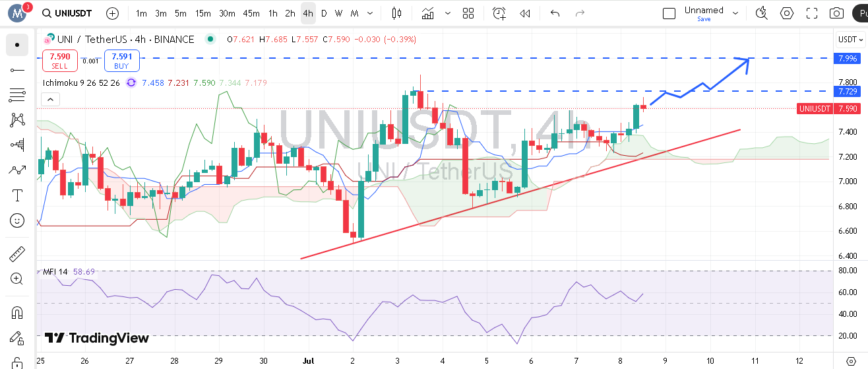Open chart settings hexagon icon
The width and height of the screenshot is (868, 369).
[787, 13]
